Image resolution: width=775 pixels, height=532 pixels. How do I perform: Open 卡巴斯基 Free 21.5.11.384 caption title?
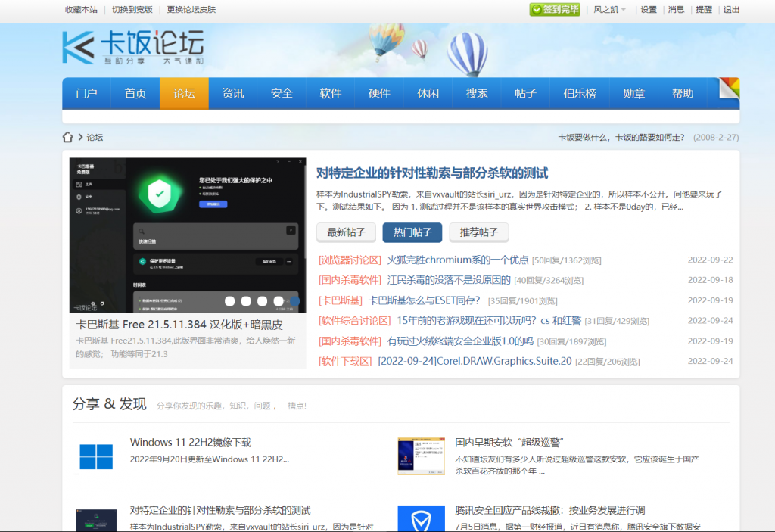pyautogui.click(x=179, y=325)
